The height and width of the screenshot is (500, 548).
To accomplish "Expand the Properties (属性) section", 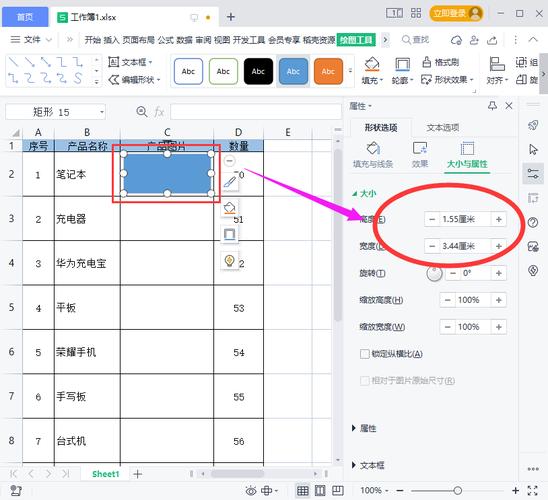I will pyautogui.click(x=365, y=428).
